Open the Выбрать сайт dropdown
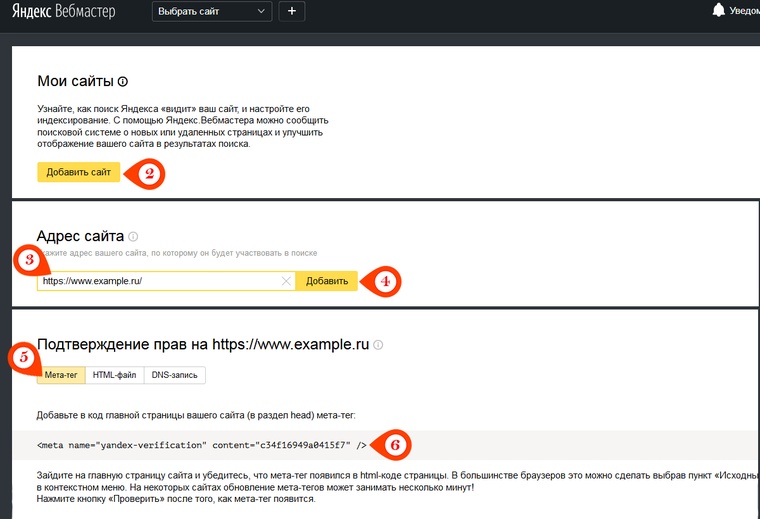The image size is (760, 519). click(212, 12)
